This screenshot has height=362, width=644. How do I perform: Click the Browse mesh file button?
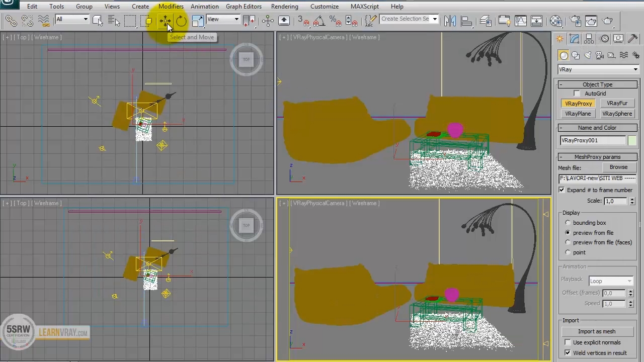tap(618, 167)
